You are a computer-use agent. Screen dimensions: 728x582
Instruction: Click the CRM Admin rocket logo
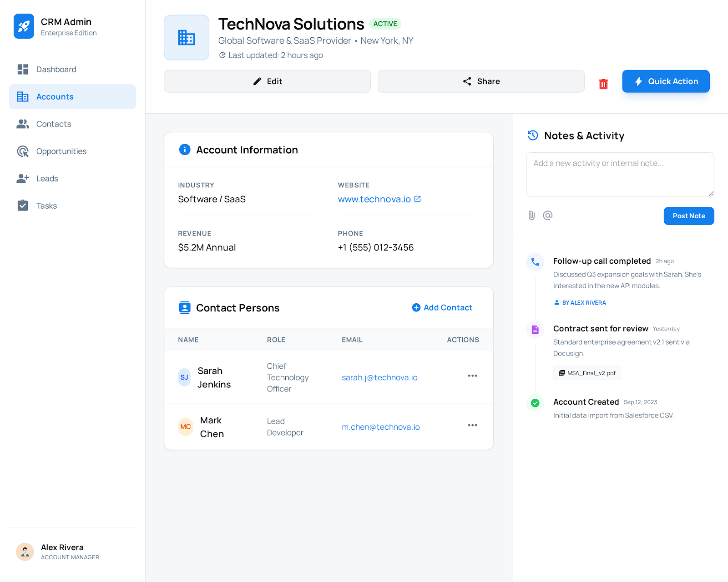(x=24, y=26)
